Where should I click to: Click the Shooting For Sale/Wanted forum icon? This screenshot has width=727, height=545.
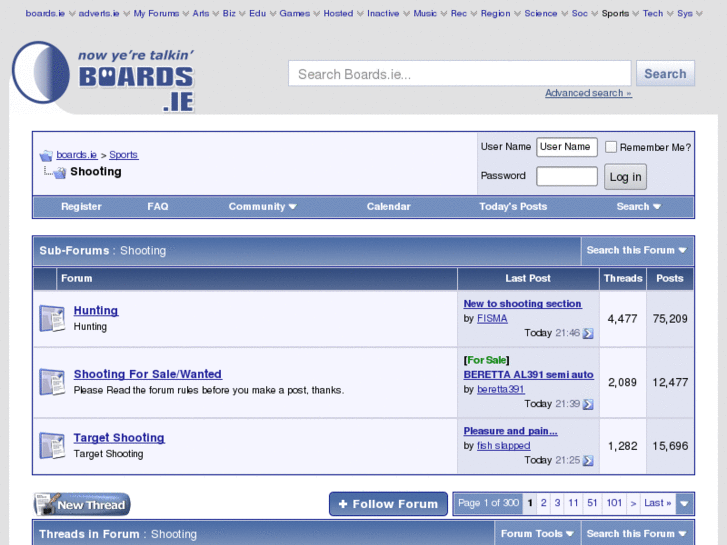(x=52, y=382)
